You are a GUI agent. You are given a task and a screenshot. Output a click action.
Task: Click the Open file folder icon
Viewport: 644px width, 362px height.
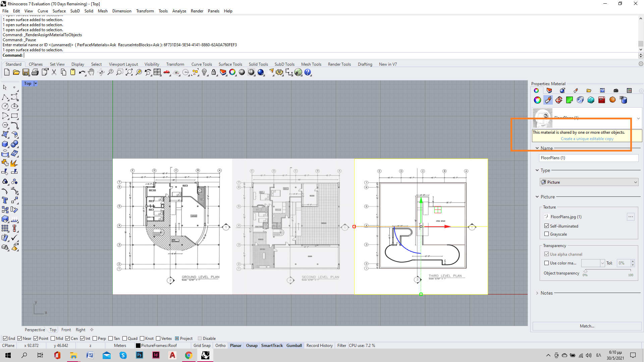click(16, 72)
